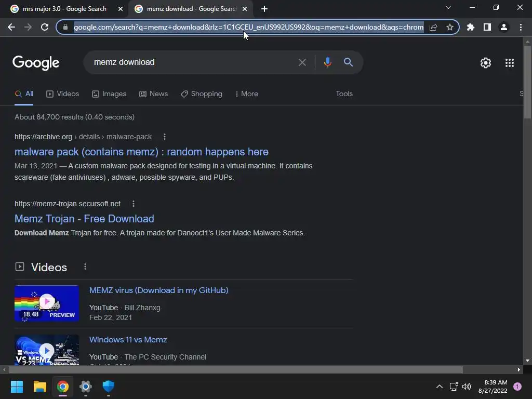Start voice search with microphone
Viewport: 532px width, 399px height.
pos(327,62)
